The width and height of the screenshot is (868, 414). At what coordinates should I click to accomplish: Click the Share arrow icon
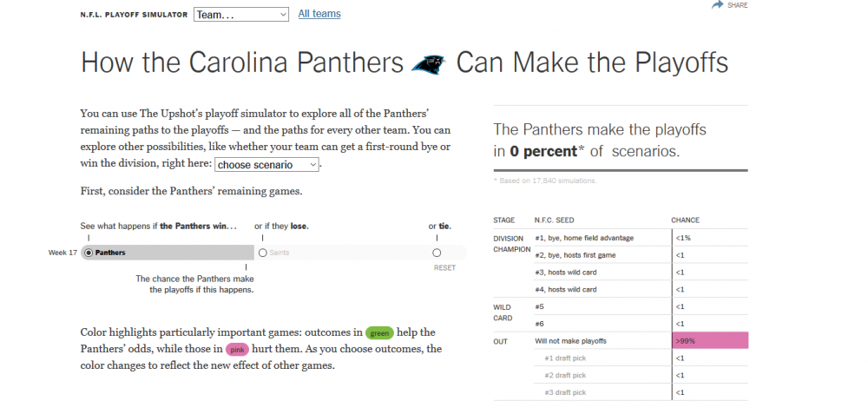pos(718,4)
